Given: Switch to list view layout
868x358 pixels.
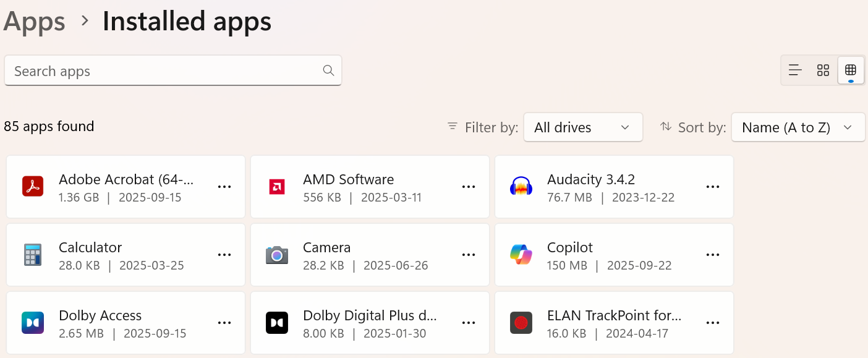Looking at the screenshot, I should point(794,70).
